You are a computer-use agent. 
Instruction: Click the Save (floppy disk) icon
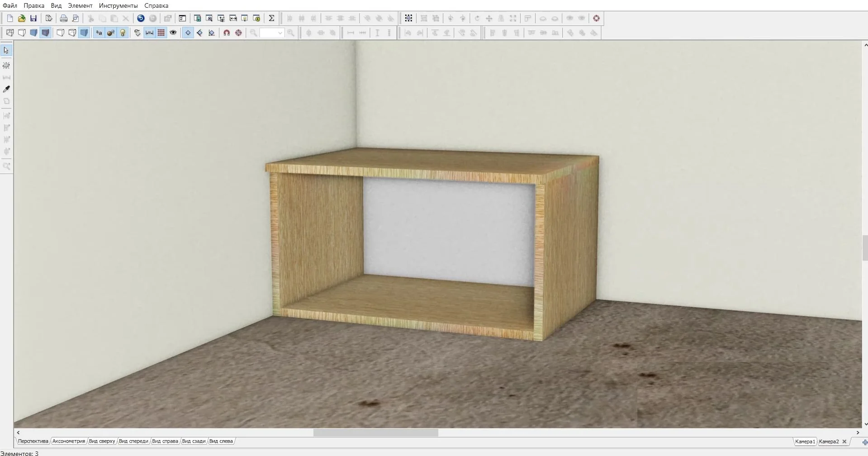click(x=33, y=19)
